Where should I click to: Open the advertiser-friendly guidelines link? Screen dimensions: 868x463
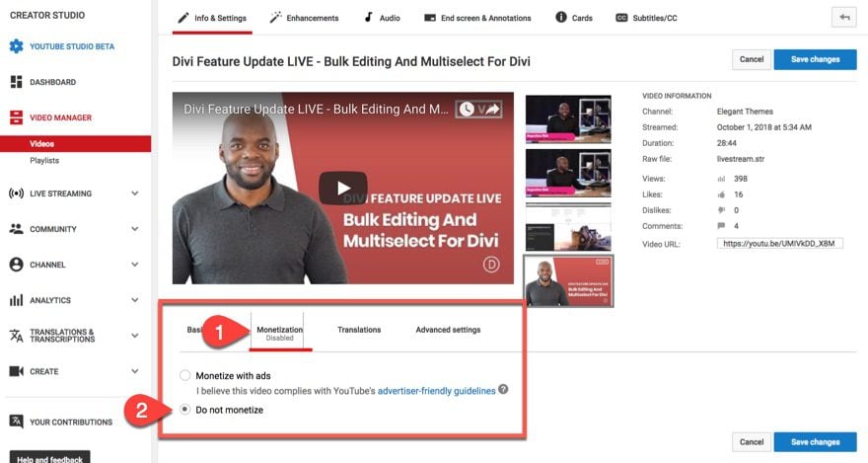[x=436, y=391]
